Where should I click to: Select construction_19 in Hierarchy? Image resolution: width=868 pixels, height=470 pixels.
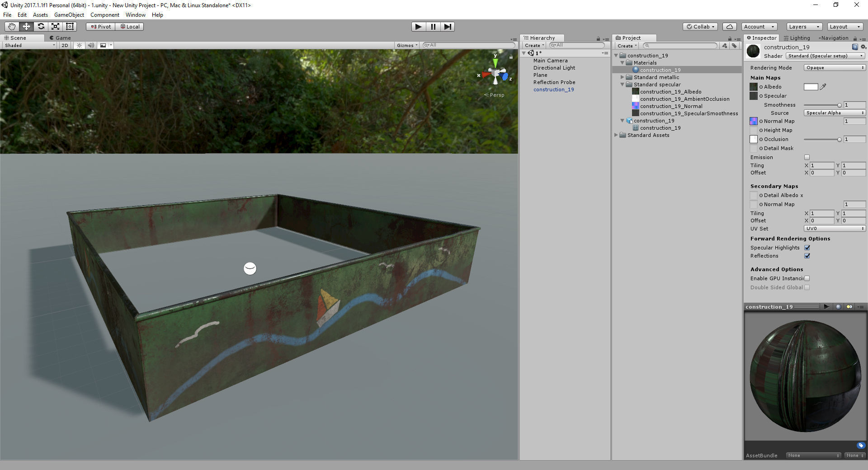tap(553, 89)
